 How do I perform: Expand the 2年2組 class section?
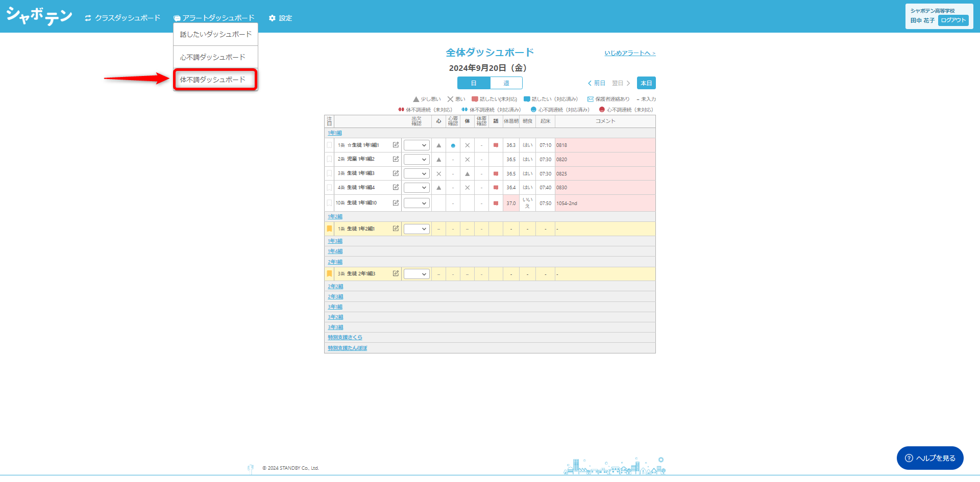click(x=335, y=287)
